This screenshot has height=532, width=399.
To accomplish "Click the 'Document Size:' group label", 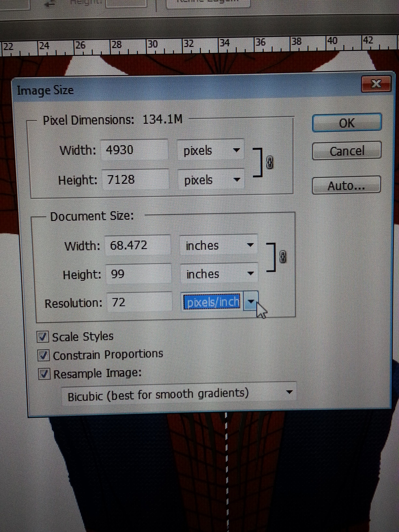I will tap(92, 216).
